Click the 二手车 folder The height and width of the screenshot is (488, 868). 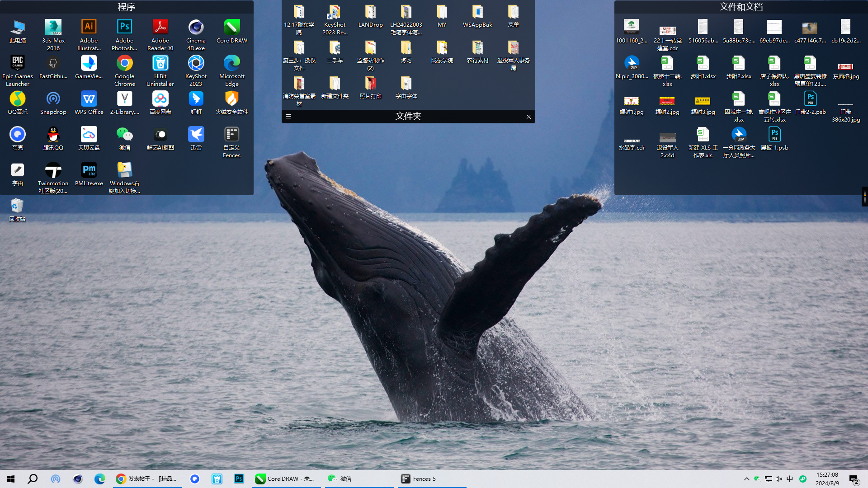click(x=335, y=52)
